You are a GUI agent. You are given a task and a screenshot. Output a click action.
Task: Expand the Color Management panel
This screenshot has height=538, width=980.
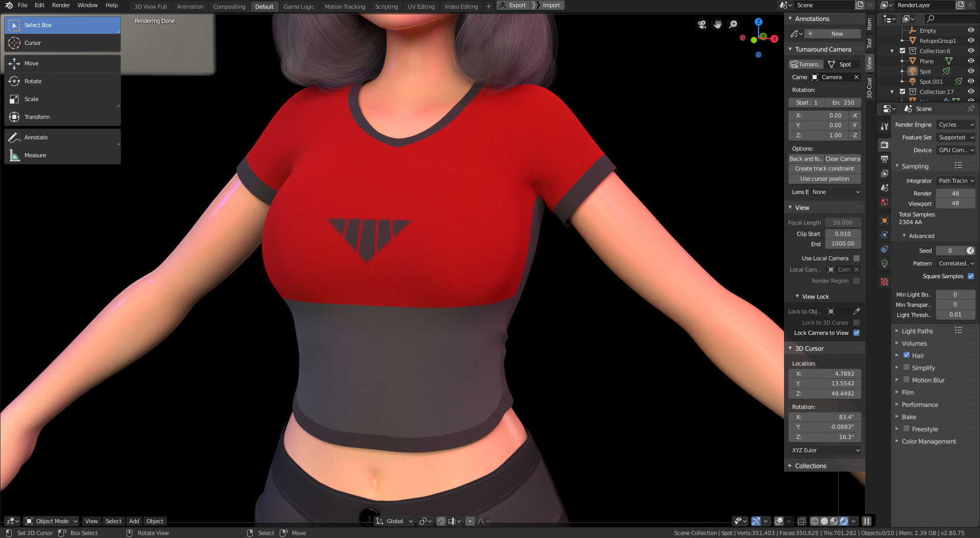click(929, 441)
